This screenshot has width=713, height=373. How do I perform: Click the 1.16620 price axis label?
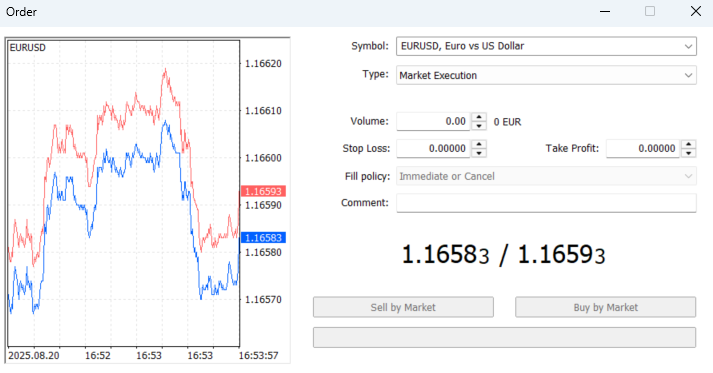pos(263,64)
